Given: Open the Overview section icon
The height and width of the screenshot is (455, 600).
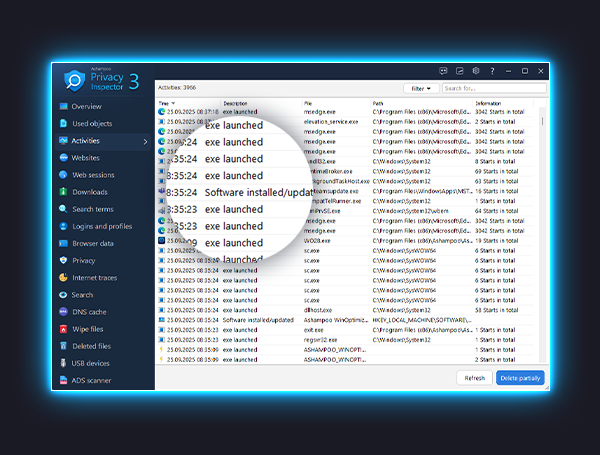Looking at the screenshot, I should (63, 106).
